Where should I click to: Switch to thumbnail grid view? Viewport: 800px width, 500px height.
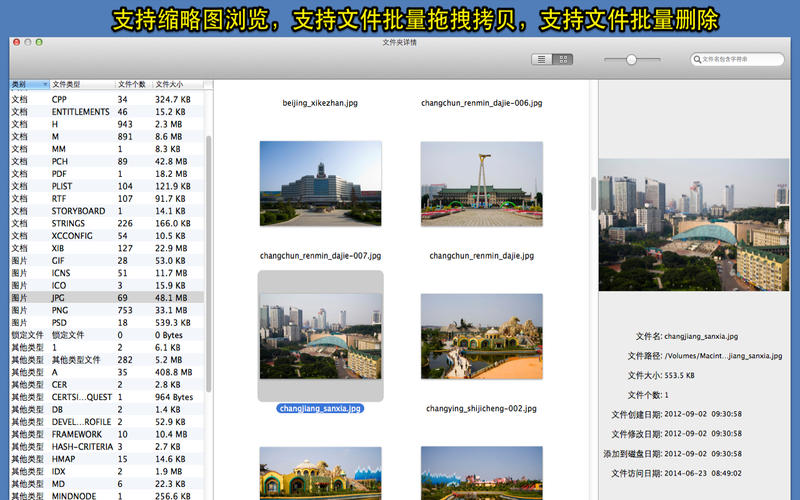click(x=564, y=60)
